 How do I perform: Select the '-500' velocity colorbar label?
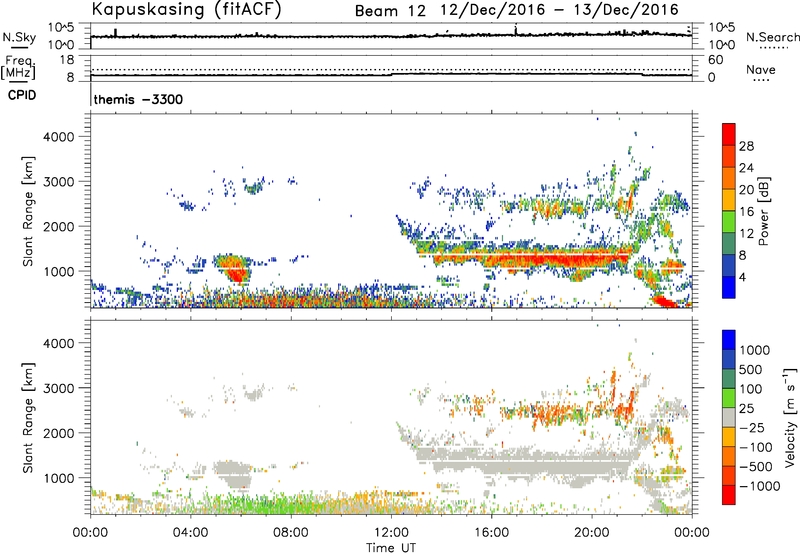pos(756,467)
